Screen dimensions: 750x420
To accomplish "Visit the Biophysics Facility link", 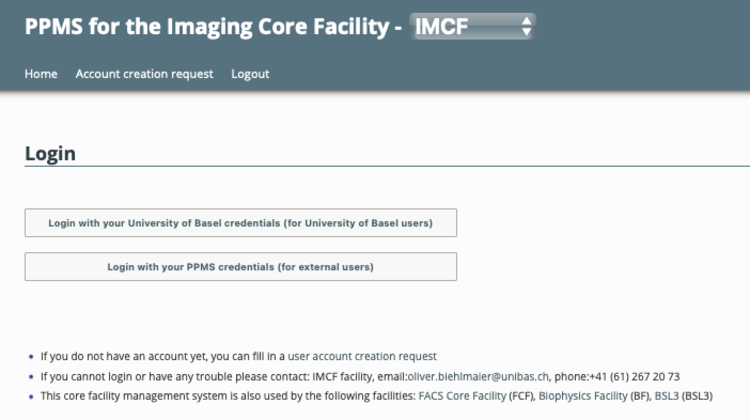I will click(x=583, y=396).
